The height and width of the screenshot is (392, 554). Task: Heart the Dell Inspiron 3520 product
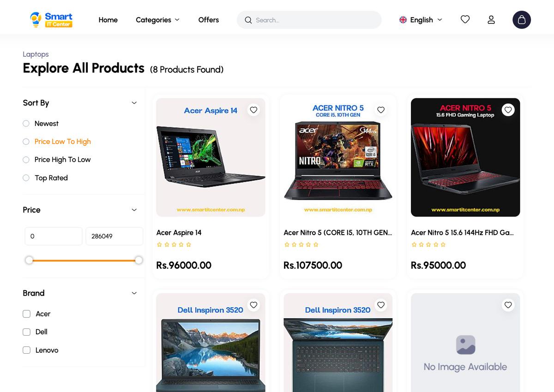click(253, 305)
